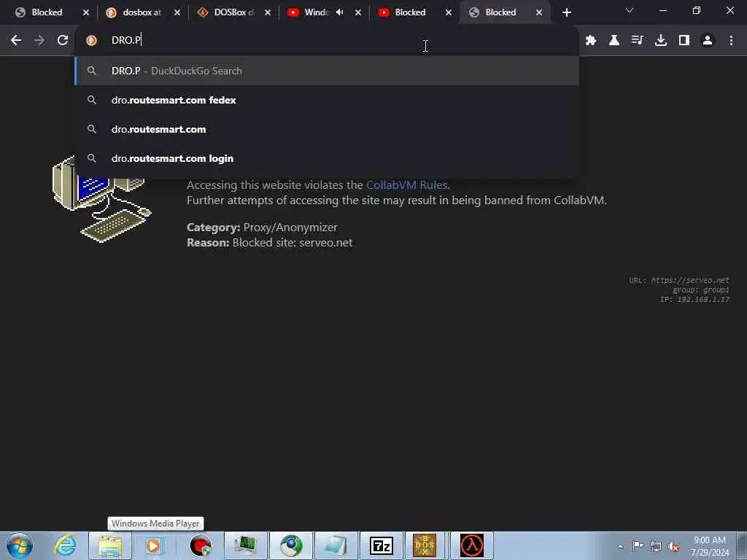This screenshot has width=747, height=560.
Task: Select 'DRO.P - DuckDuckGo Search' suggestion
Action: pos(327,71)
